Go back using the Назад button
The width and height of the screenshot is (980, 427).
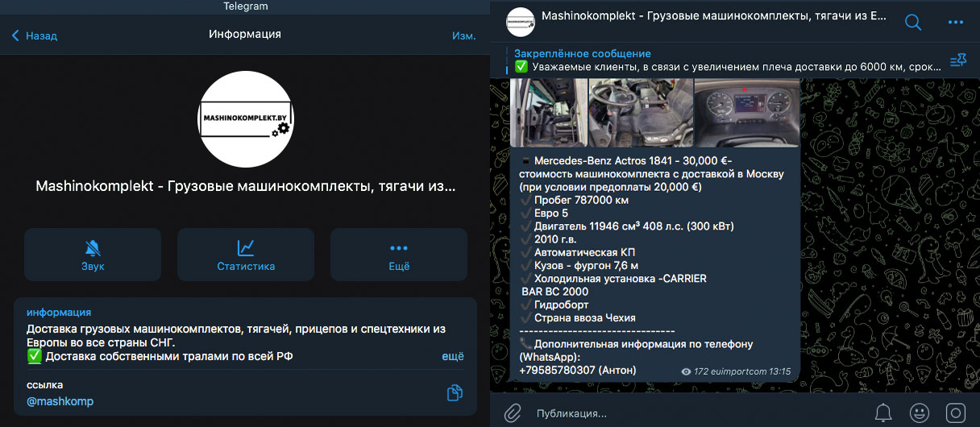pyautogui.click(x=35, y=35)
